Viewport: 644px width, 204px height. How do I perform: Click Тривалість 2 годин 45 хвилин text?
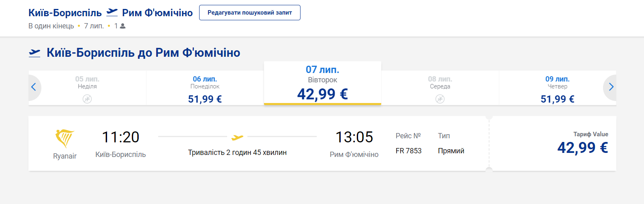pyautogui.click(x=237, y=152)
